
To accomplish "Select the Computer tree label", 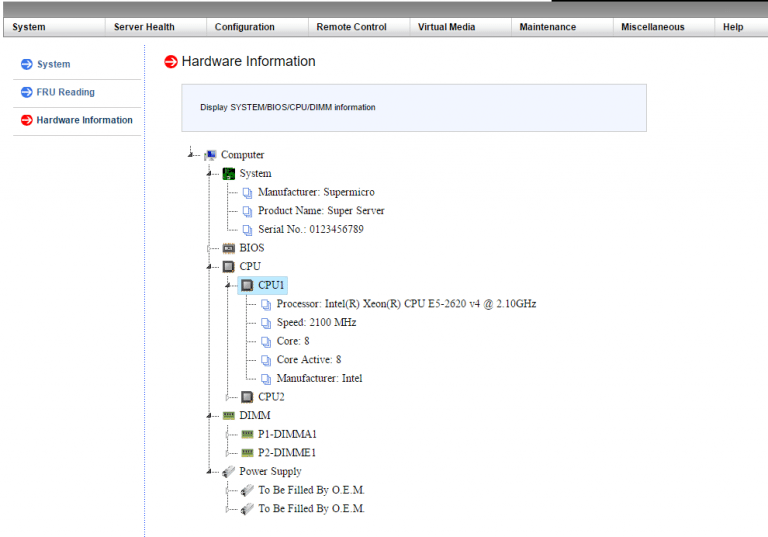I will click(x=242, y=155).
